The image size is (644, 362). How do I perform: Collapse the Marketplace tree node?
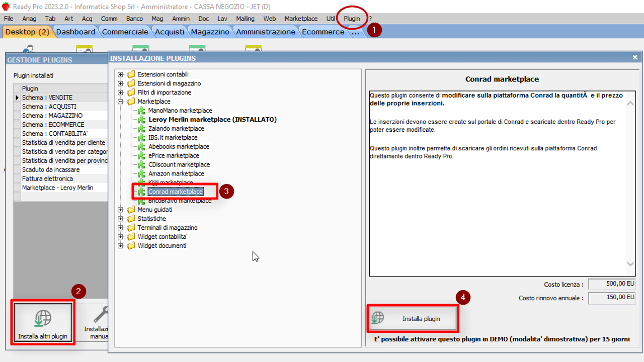click(x=121, y=102)
